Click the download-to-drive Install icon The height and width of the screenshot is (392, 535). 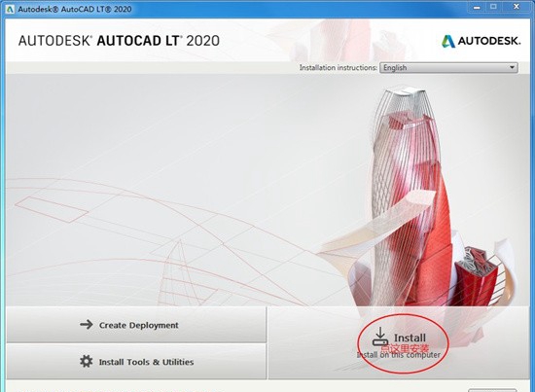tap(380, 338)
